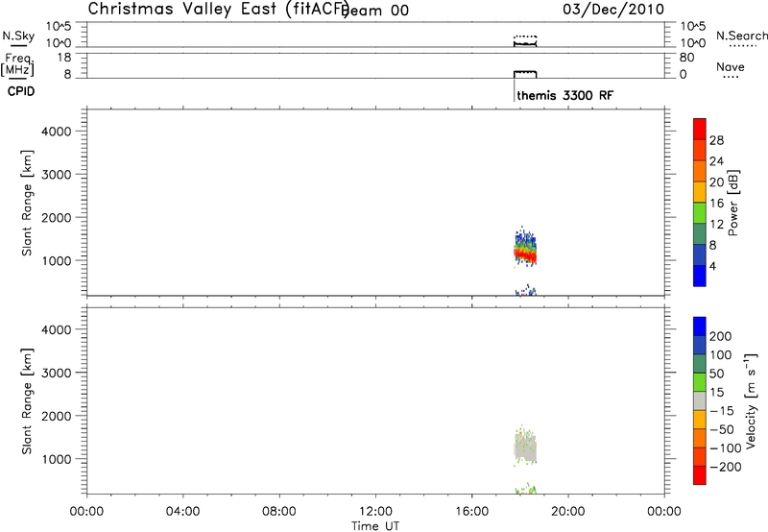Screen dimensions: 768x532
Task: Pick the teal Velocity segment between 50 and 100
Action: [700, 364]
